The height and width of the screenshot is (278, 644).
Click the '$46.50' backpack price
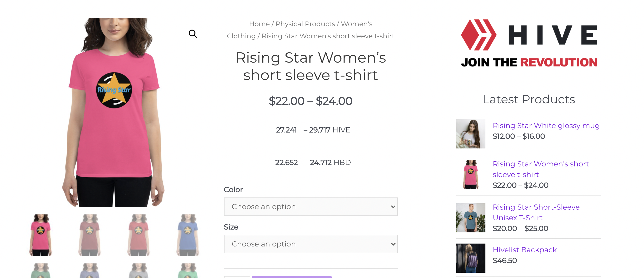pos(505,261)
